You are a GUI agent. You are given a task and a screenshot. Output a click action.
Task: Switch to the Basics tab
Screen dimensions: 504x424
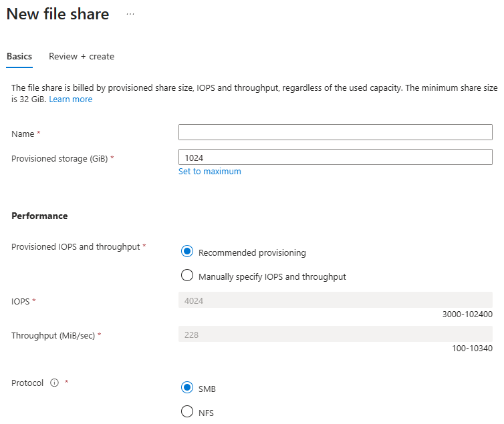pyautogui.click(x=19, y=57)
